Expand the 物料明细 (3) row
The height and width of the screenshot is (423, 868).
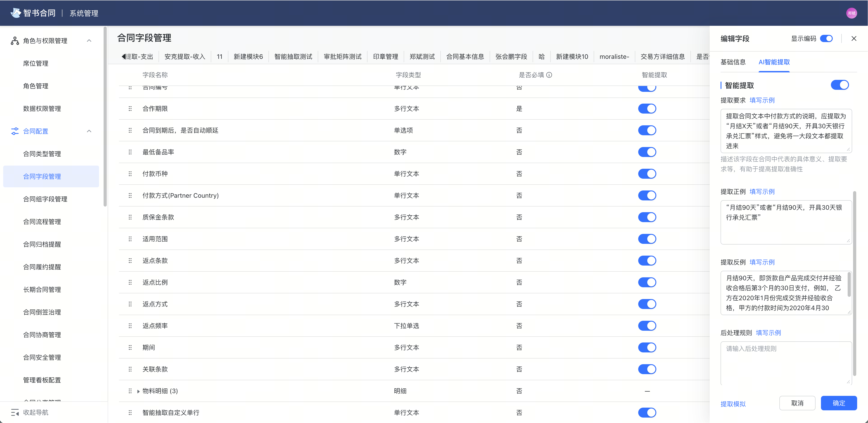click(138, 391)
